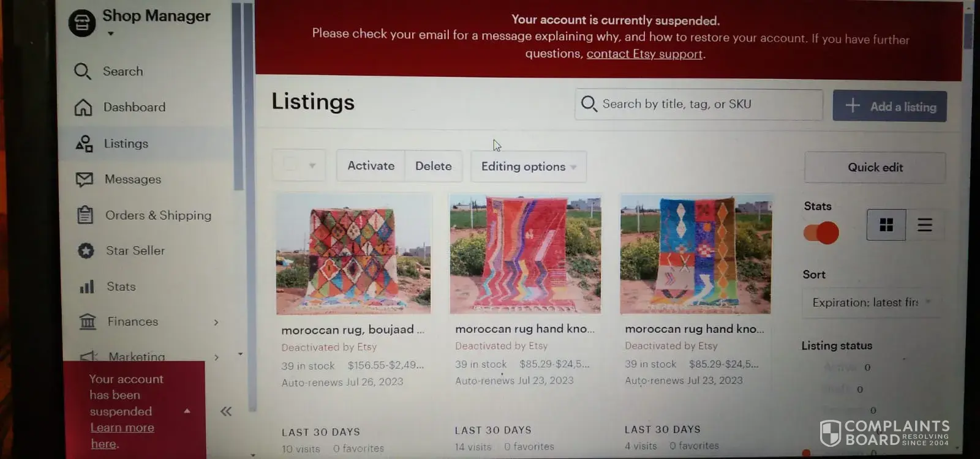Click the Add a listing button
The height and width of the screenshot is (459, 980).
tap(890, 106)
